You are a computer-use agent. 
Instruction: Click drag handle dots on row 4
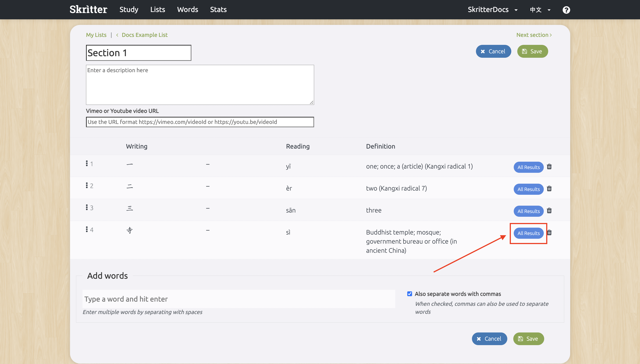(x=86, y=229)
